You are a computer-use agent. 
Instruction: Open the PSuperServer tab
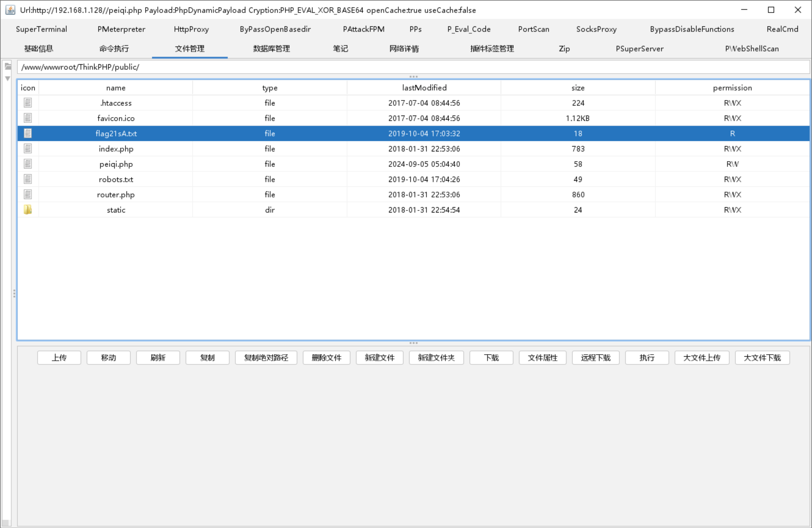click(x=639, y=49)
